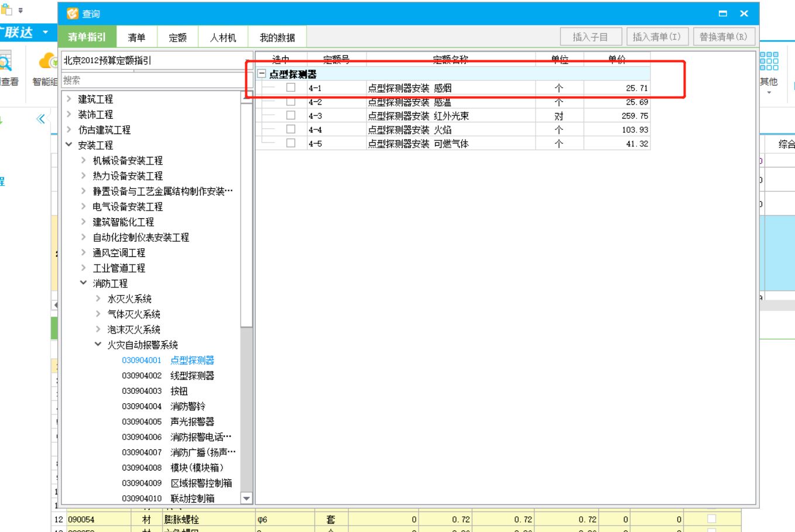Select 工业管道工程 tree item
795x532 pixels.
(119, 267)
